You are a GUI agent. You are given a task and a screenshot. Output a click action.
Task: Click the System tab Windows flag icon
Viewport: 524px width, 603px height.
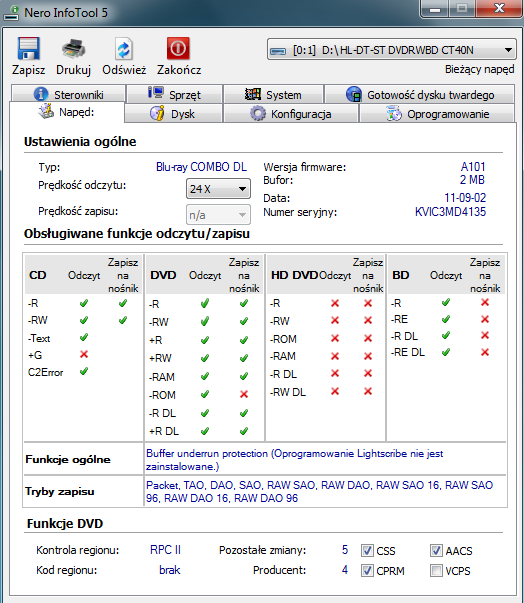253,94
